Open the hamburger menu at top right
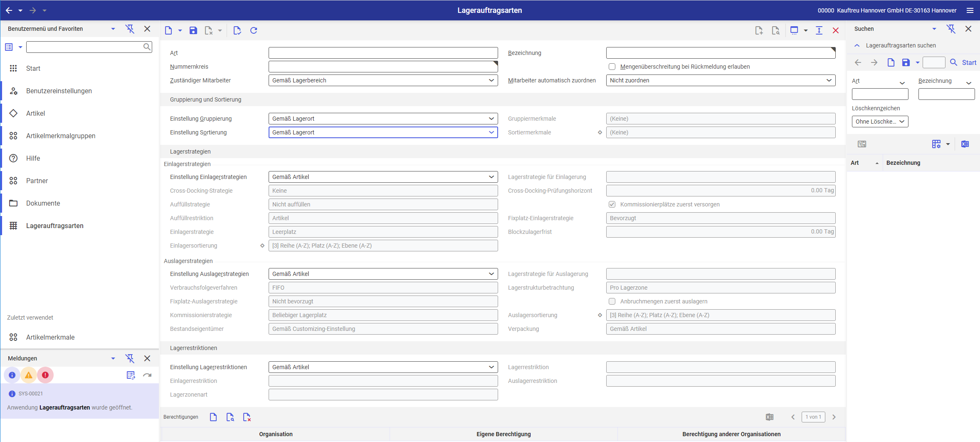The width and height of the screenshot is (980, 442). tap(970, 10)
